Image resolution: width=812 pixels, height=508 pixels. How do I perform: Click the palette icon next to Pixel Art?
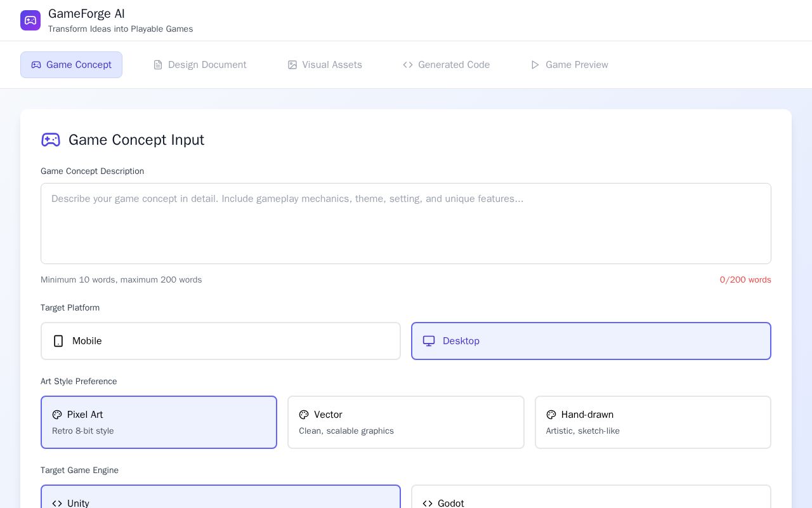pos(57,415)
